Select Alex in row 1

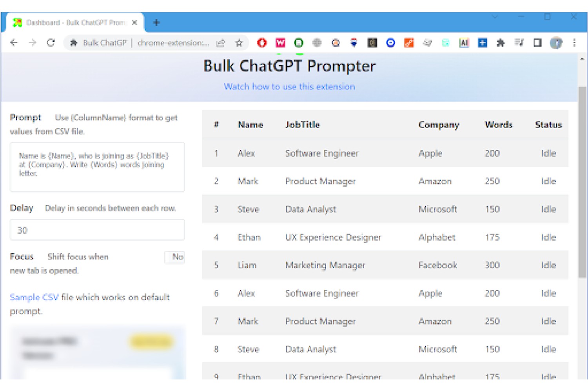tap(246, 153)
